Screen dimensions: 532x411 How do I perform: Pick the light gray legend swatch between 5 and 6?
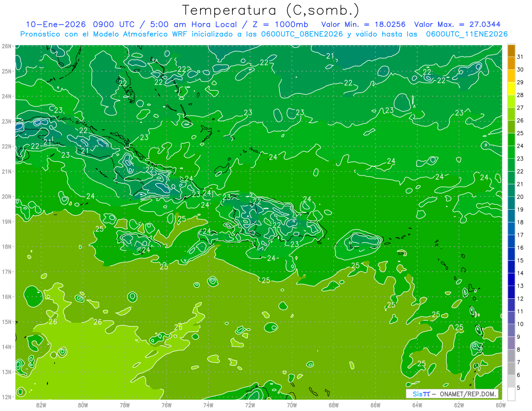pos(511,381)
